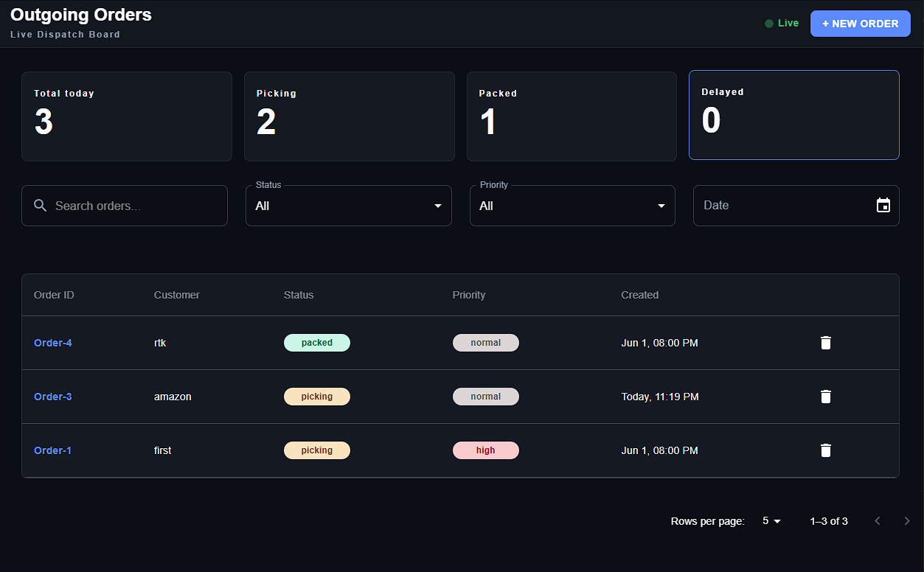The image size is (924, 572).
Task: Click Order-1's Jun 1, 08:00 PM created time
Action: pos(659,450)
